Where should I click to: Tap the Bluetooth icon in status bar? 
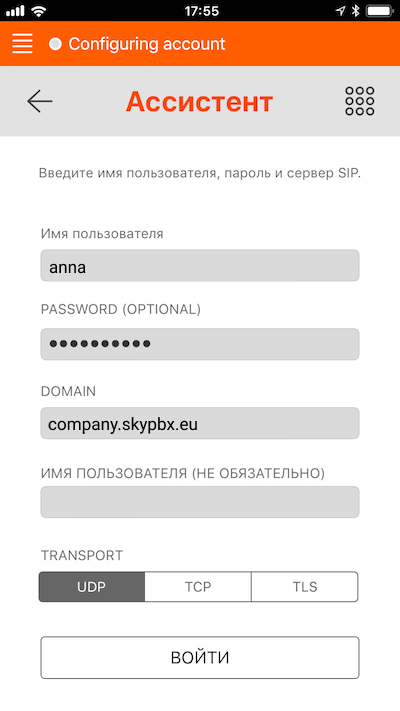pos(356,11)
